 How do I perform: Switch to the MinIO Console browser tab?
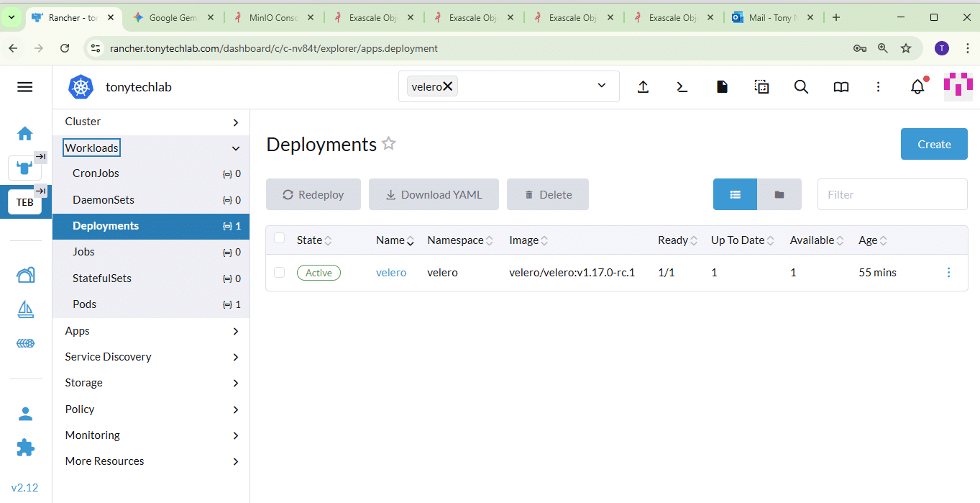pos(273,18)
